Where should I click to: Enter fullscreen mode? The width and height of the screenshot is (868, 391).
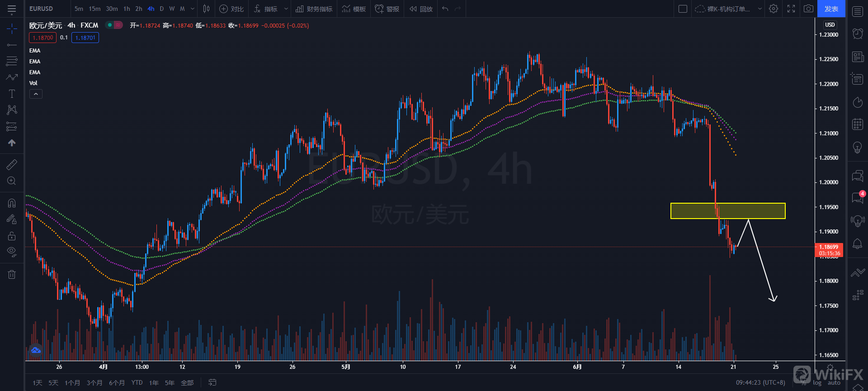(x=791, y=9)
